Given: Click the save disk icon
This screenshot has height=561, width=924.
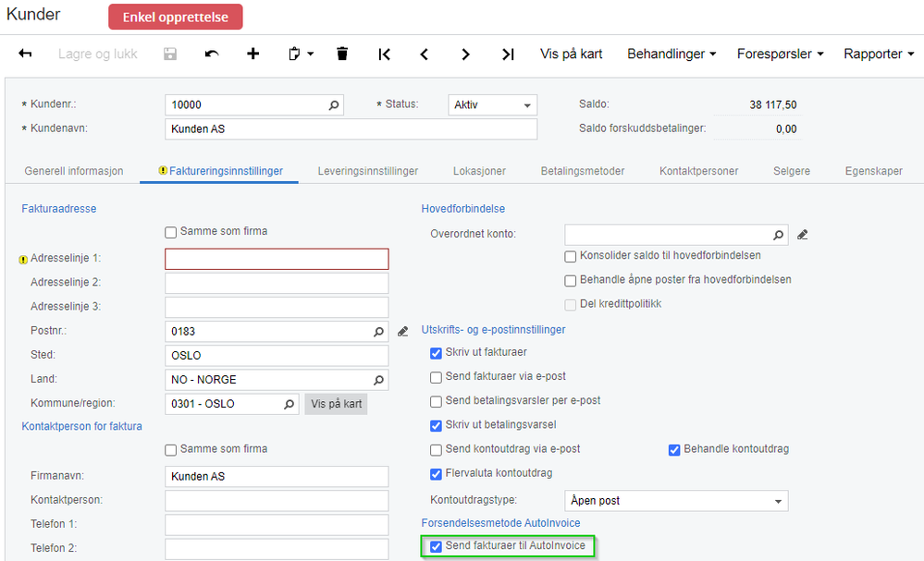Looking at the screenshot, I should 170,54.
